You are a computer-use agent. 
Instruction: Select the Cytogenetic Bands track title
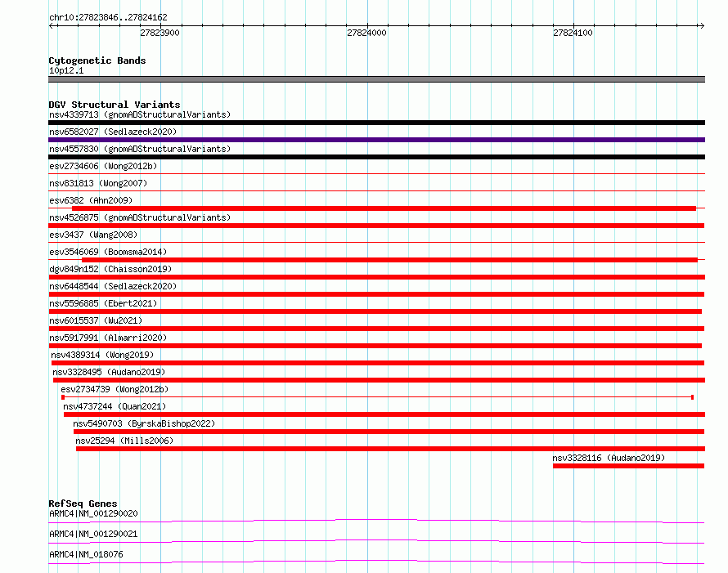97,60
